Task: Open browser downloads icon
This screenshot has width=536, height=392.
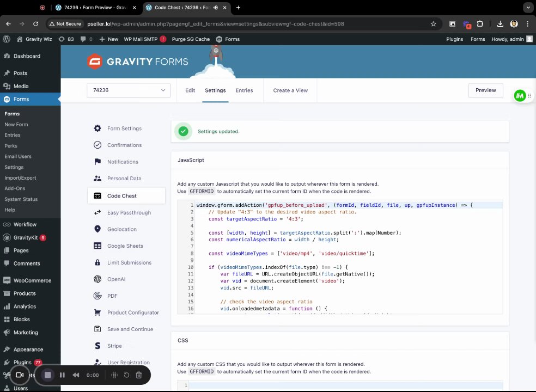Action: (x=500, y=24)
